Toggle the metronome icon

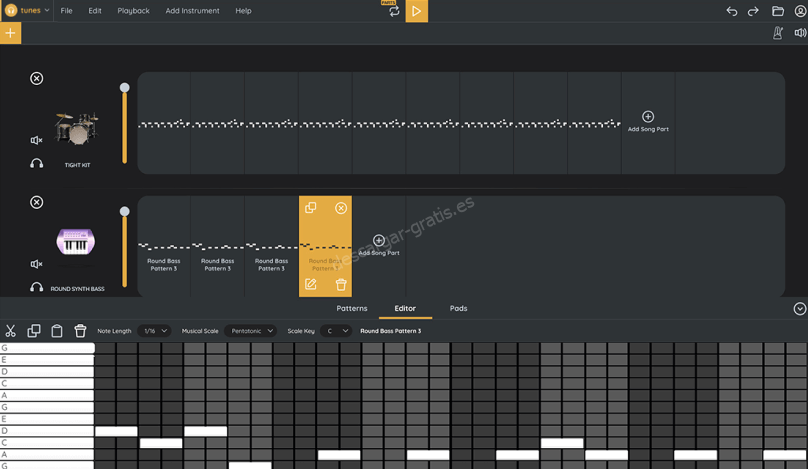[778, 33]
